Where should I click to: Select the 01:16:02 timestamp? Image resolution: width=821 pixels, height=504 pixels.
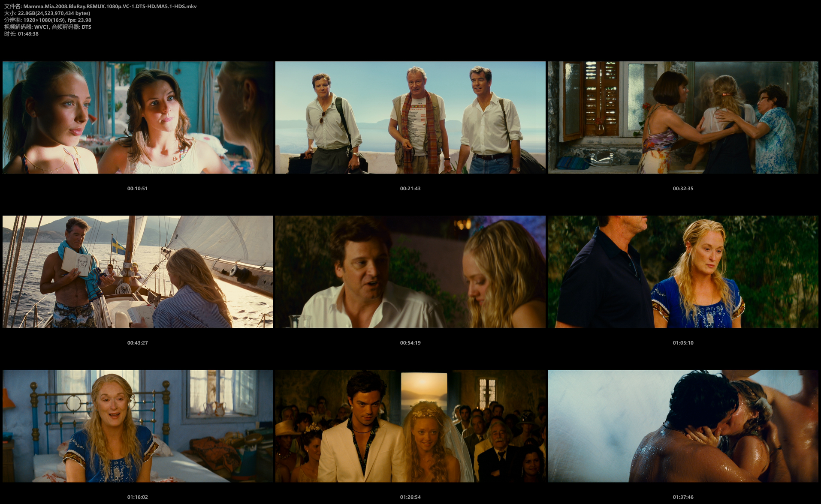click(137, 497)
